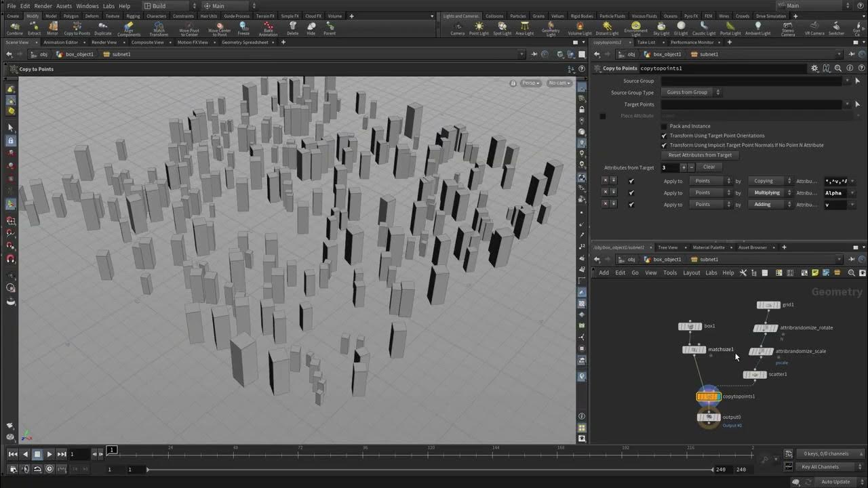Image resolution: width=868 pixels, height=488 pixels.
Task: Click the copytopoints1 node in network
Action: coord(709,396)
